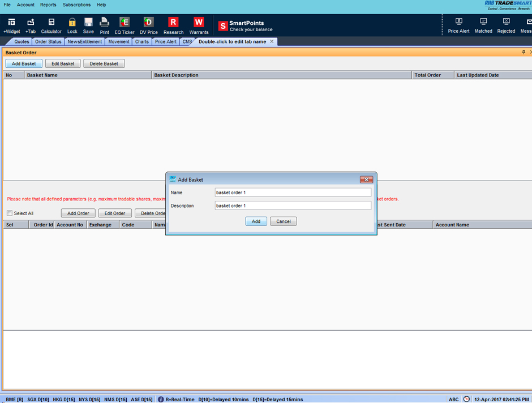532x403 pixels.
Task: Switch to the Price Alert tab
Action: click(x=166, y=42)
